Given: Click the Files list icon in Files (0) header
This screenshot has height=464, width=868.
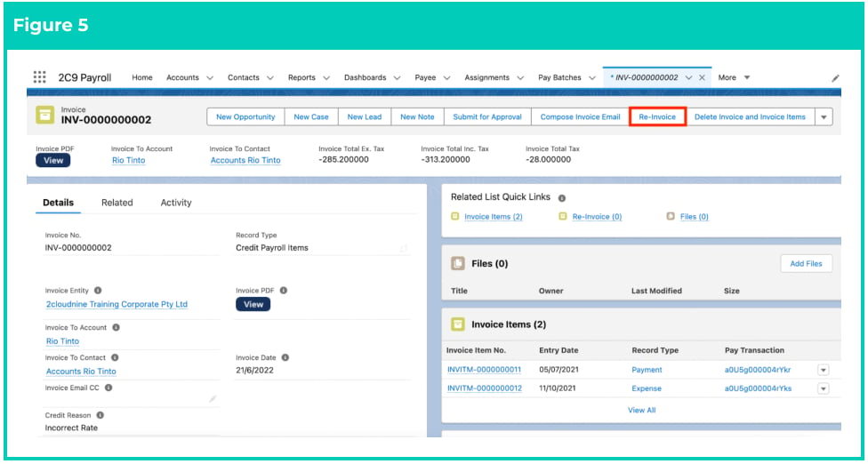Looking at the screenshot, I should (457, 264).
